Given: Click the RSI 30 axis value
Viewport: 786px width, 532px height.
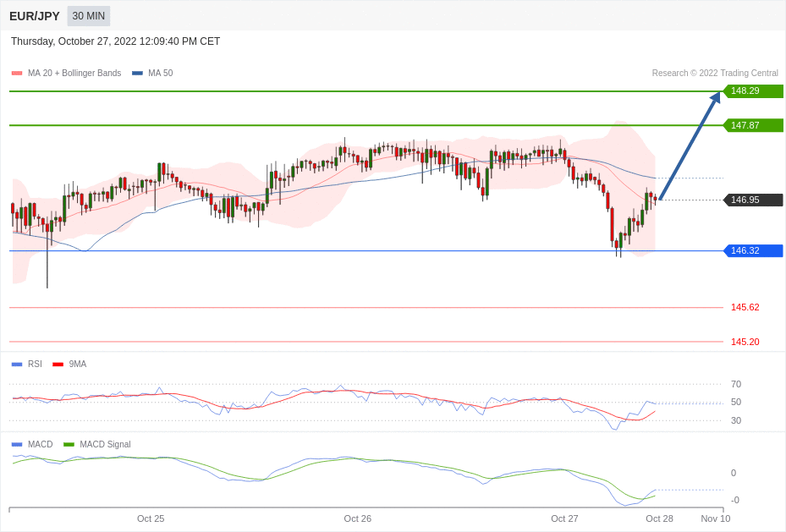Looking at the screenshot, I should (x=736, y=420).
